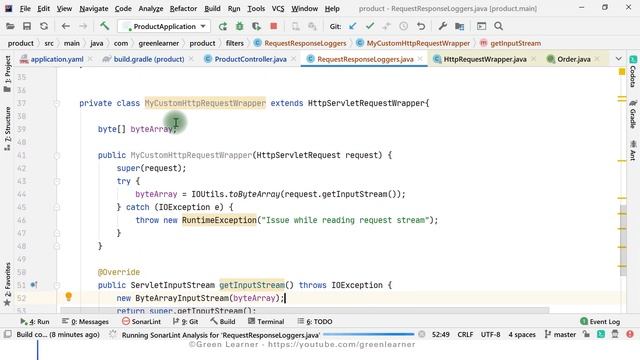This screenshot has height=360, width=640.
Task: Open the Codota side panel
Action: pyautogui.click(x=633, y=72)
